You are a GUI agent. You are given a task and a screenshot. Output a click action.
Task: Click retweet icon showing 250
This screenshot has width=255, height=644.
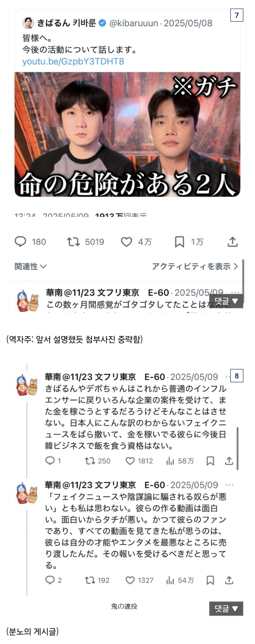point(90,461)
